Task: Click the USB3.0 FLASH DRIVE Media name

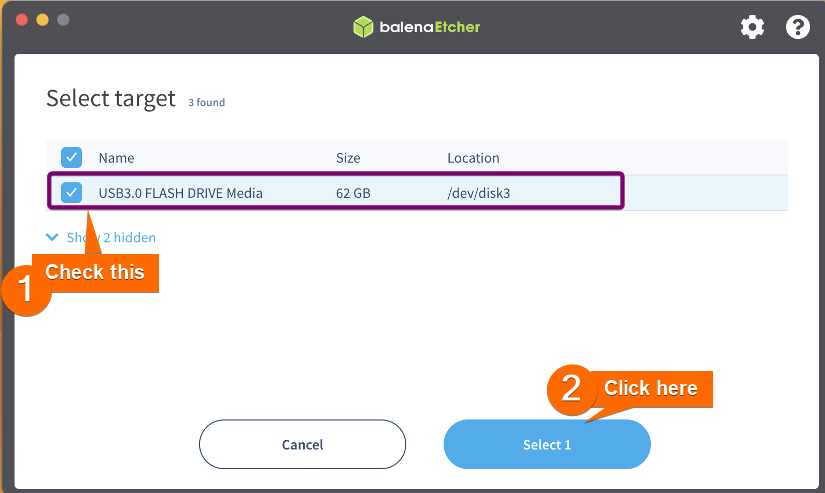Action: pyautogui.click(x=180, y=193)
